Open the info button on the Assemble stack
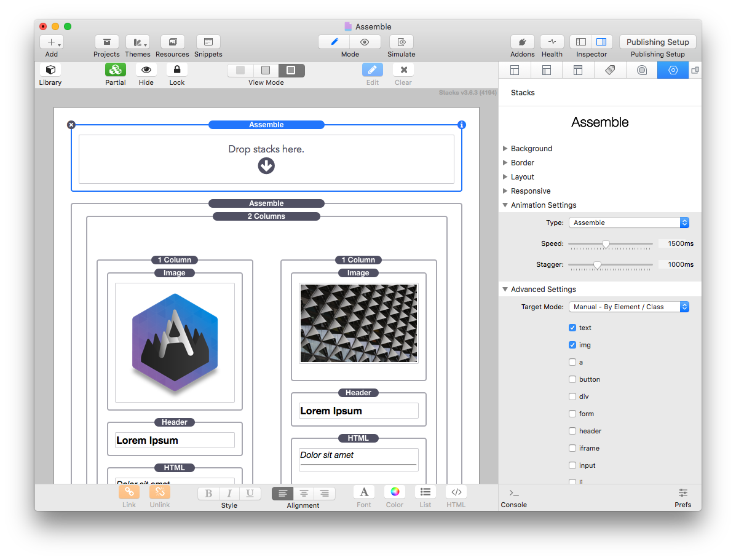Screen dimensions: 736x560 pos(462,125)
